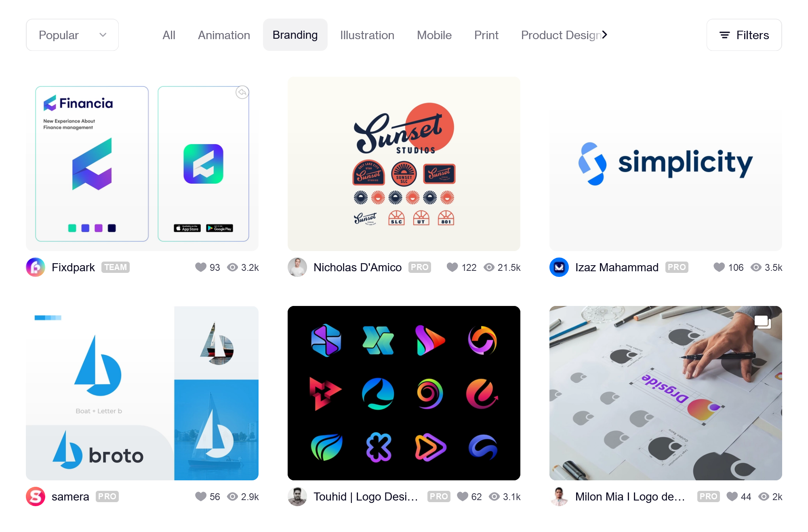808x532 pixels.
Task: Click the Fixdpark team profile icon
Action: point(36,266)
